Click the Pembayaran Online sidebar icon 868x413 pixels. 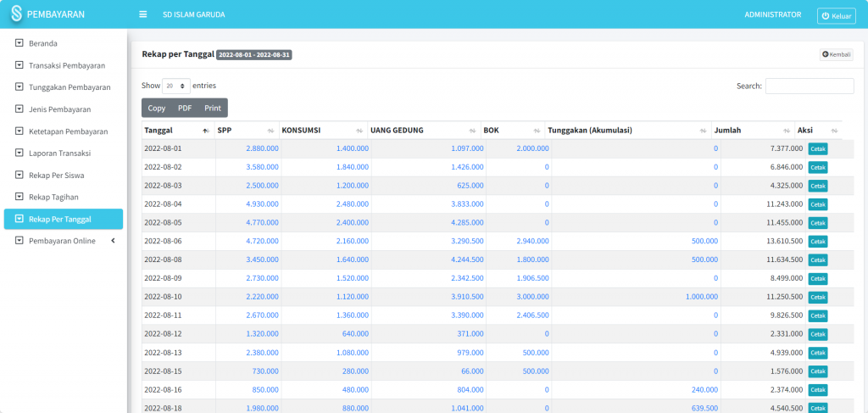(19, 241)
